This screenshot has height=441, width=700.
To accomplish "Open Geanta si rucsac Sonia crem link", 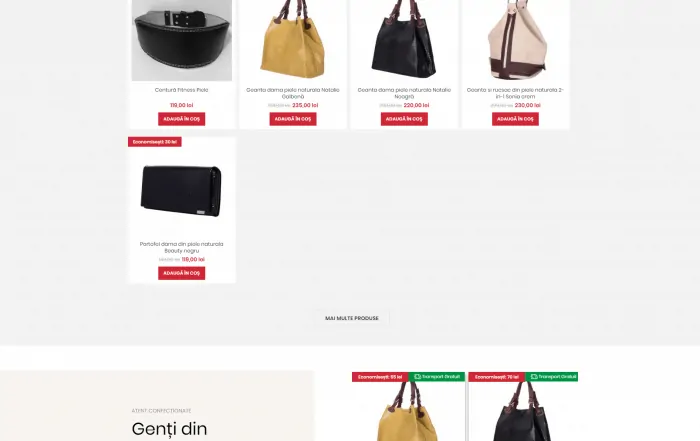I will tap(515, 93).
